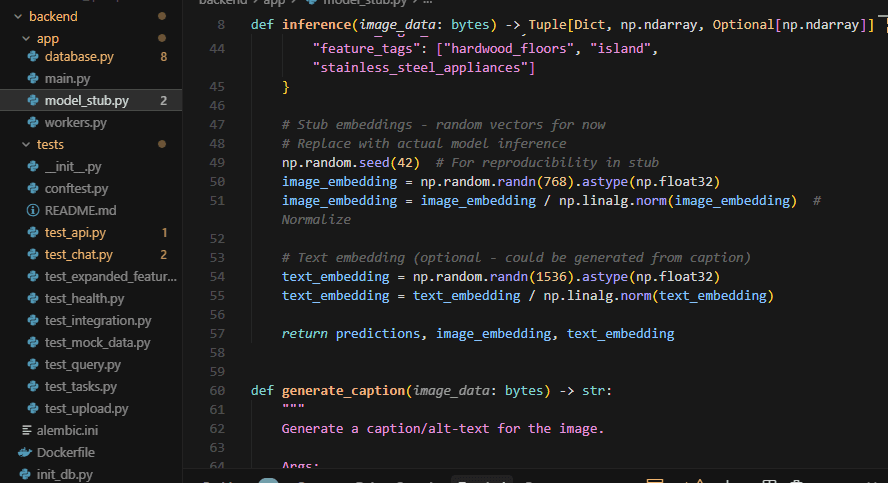The height and width of the screenshot is (483, 888).
Task: Click 'Generate a caption/alt-text for the image.' docstring
Action: [x=443, y=429]
